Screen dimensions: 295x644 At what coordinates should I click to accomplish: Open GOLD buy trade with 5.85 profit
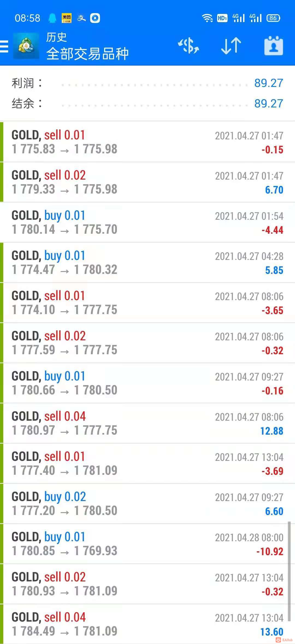click(147, 262)
